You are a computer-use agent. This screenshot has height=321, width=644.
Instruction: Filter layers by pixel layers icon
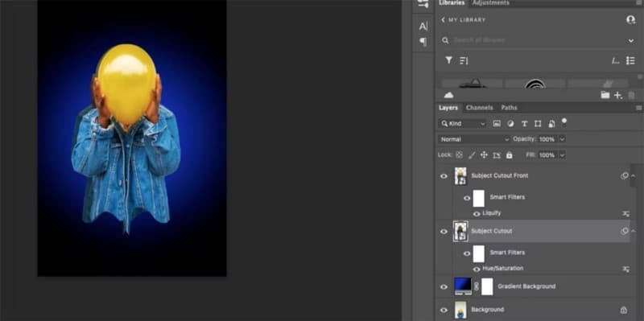point(497,124)
